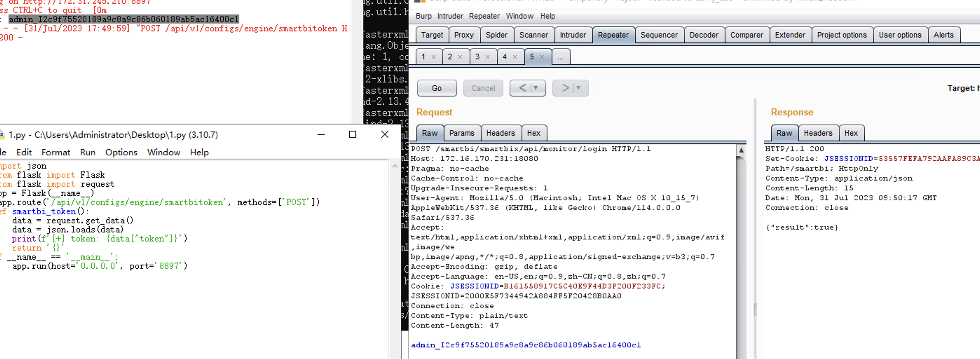Open the Edit menu in 1.py IDLE window
The width and height of the screenshot is (980, 359).
coord(23,152)
